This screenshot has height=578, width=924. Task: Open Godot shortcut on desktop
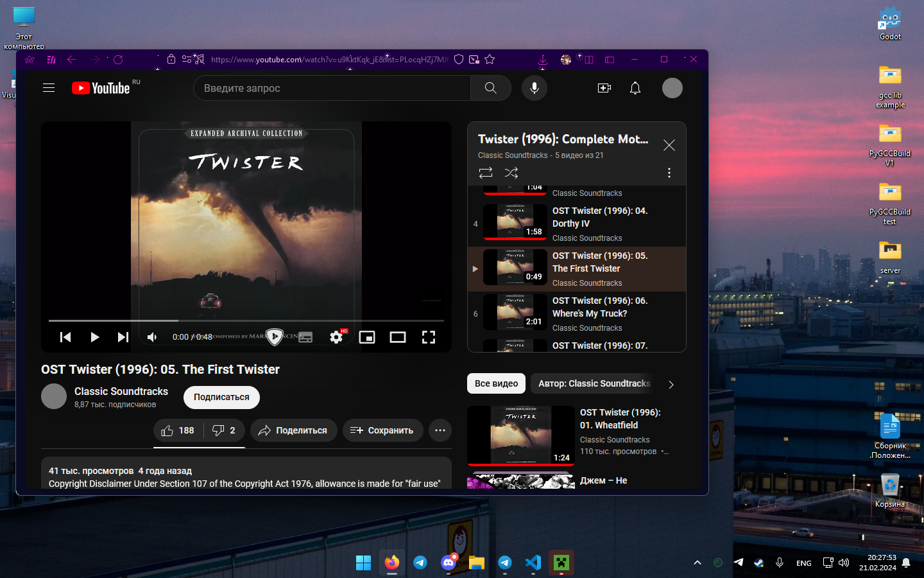pos(890,23)
